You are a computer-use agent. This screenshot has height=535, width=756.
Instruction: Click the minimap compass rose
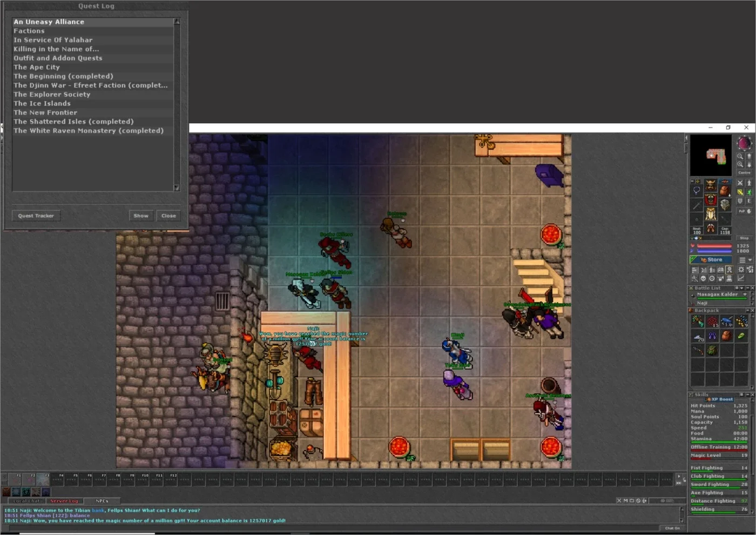point(745,143)
